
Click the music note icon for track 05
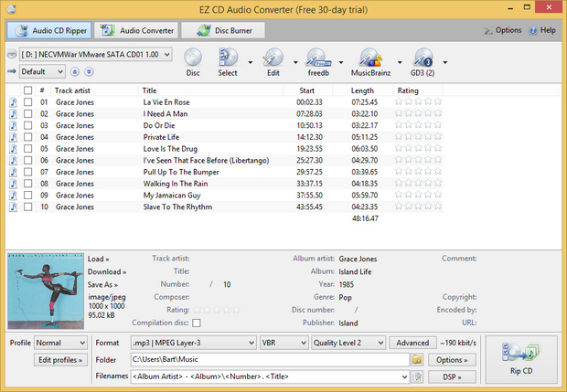13,149
